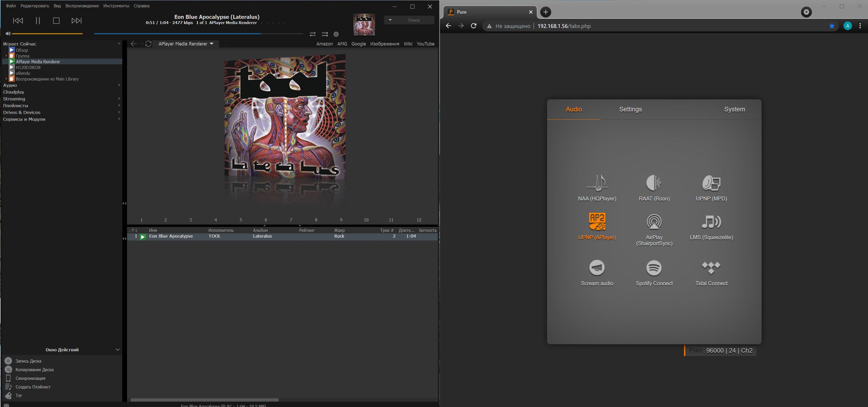Switch to the Settings tab

pyautogui.click(x=630, y=109)
